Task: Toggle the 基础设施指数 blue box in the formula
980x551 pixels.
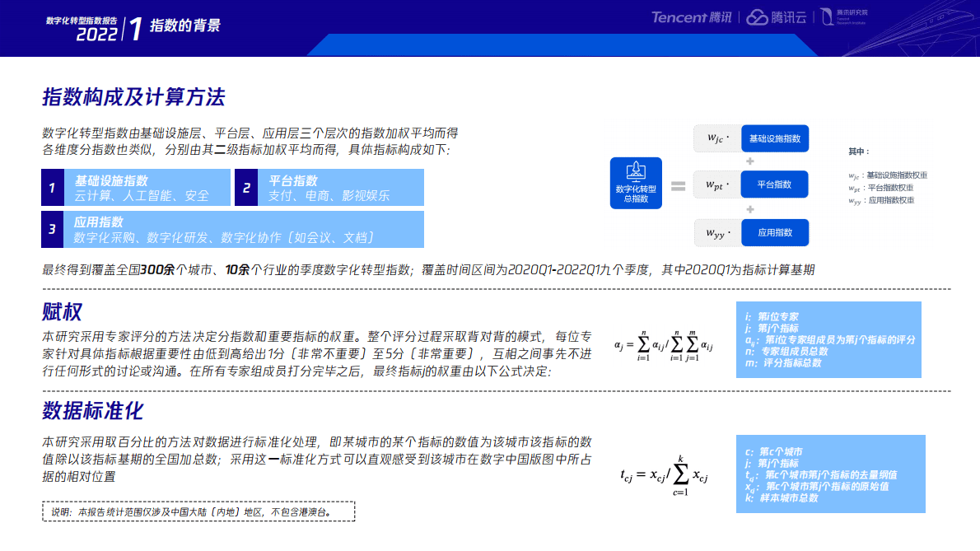Action: coord(775,138)
